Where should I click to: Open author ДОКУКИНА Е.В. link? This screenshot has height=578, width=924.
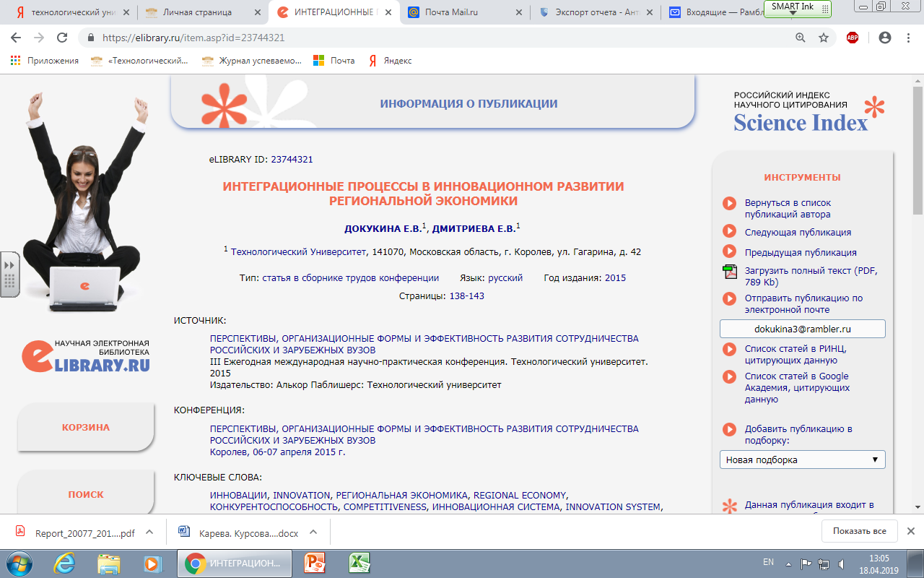pos(383,229)
